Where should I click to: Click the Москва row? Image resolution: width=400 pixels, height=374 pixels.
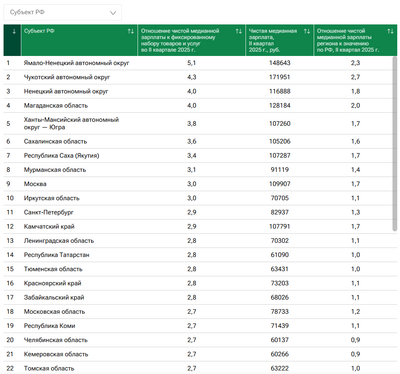198,184
